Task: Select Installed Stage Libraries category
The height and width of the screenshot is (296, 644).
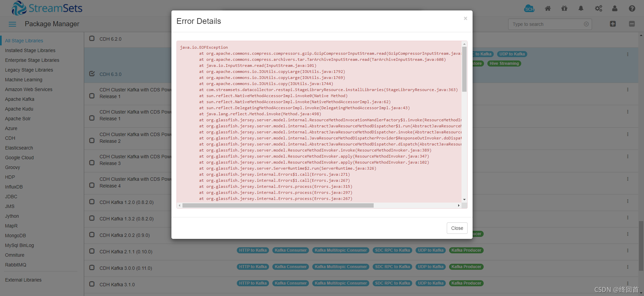Action: pos(30,50)
